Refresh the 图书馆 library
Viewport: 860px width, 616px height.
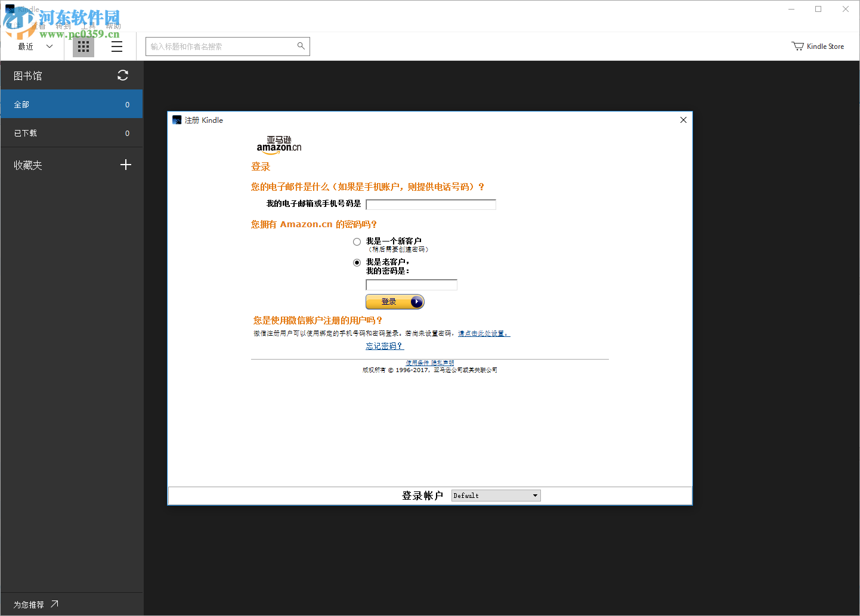[123, 75]
